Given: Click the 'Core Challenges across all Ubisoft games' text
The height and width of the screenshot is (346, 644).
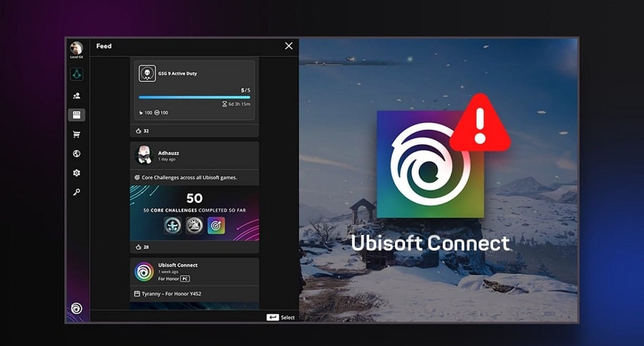Looking at the screenshot, I should pos(189,178).
